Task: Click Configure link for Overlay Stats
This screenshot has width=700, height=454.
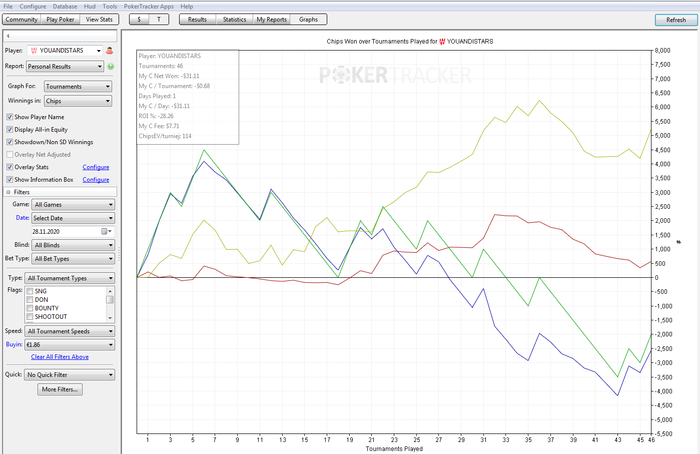Action: 96,167
